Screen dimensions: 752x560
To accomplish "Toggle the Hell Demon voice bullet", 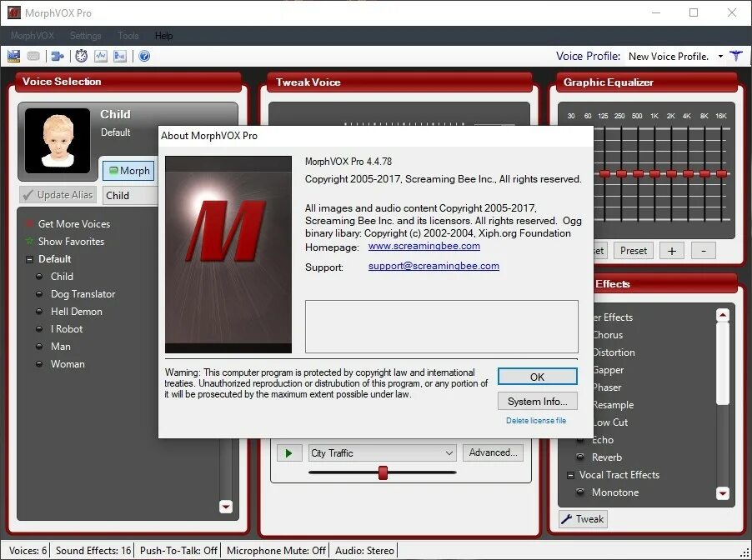I will click(40, 311).
